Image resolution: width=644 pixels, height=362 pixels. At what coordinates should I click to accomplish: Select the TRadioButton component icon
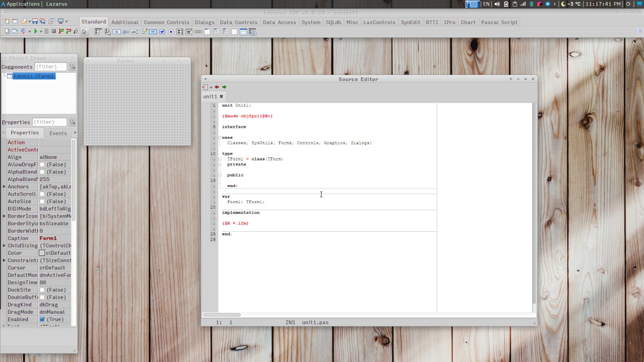[171, 32]
